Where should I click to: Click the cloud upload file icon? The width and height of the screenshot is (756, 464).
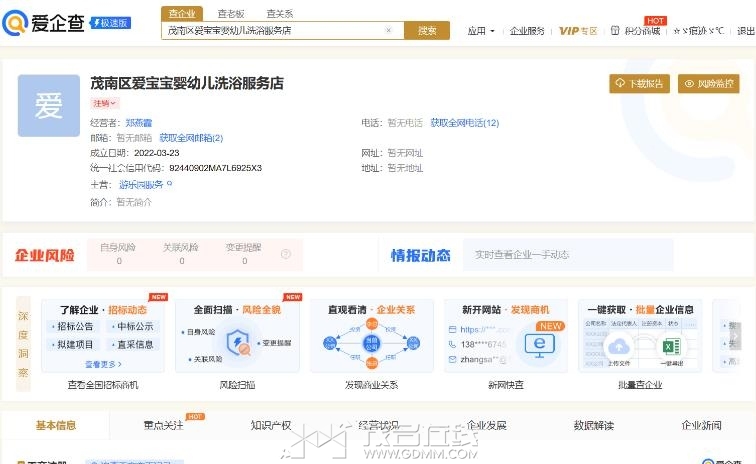(x=618, y=346)
